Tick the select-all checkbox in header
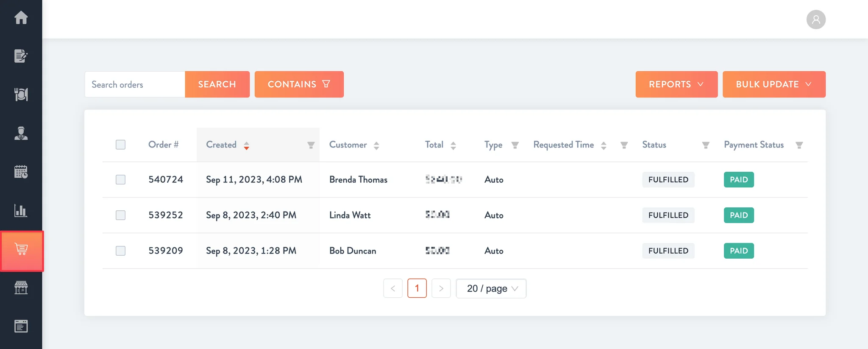Viewport: 868px width, 349px height. tap(120, 145)
